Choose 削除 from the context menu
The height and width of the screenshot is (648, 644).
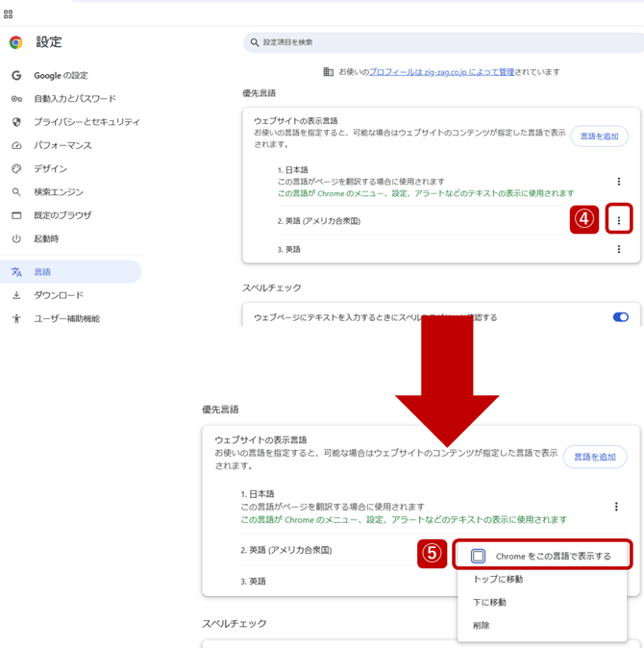point(482,625)
